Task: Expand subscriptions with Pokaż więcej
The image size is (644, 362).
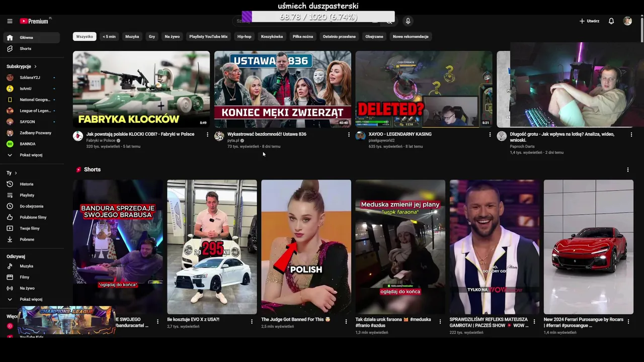Action: [31, 155]
